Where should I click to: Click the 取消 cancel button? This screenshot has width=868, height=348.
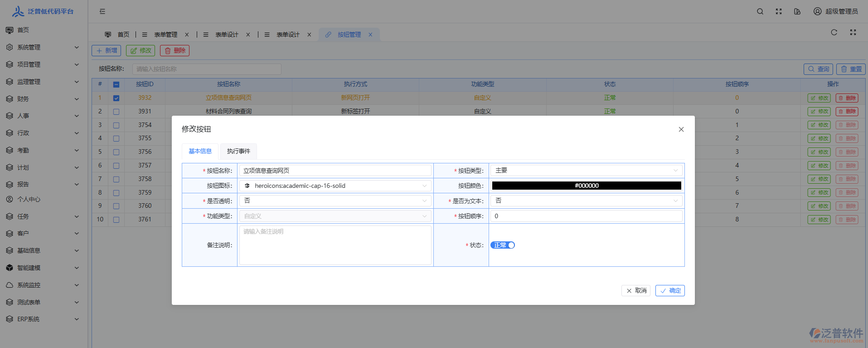tap(636, 290)
